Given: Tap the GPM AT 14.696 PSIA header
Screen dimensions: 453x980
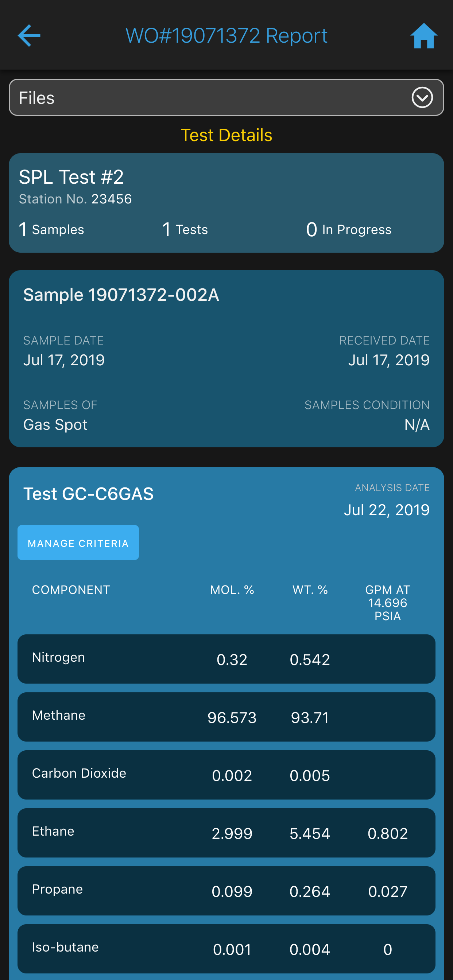Looking at the screenshot, I should pos(387,603).
